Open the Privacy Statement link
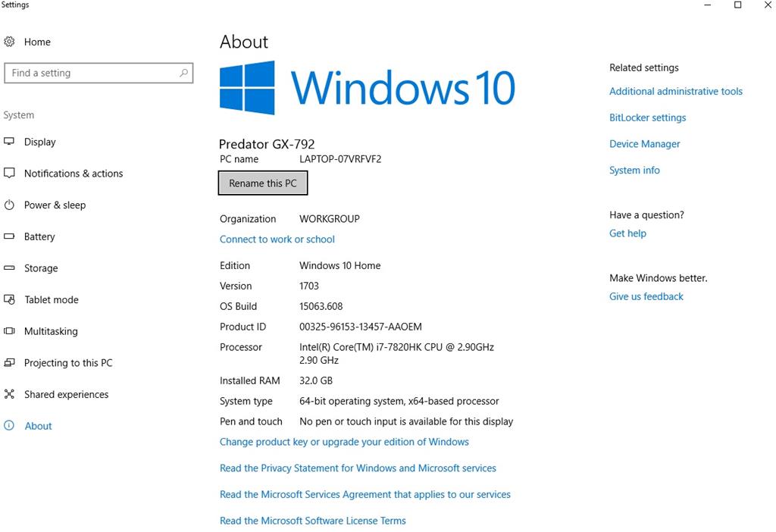Screen dimensions: 776x532 coord(358,468)
